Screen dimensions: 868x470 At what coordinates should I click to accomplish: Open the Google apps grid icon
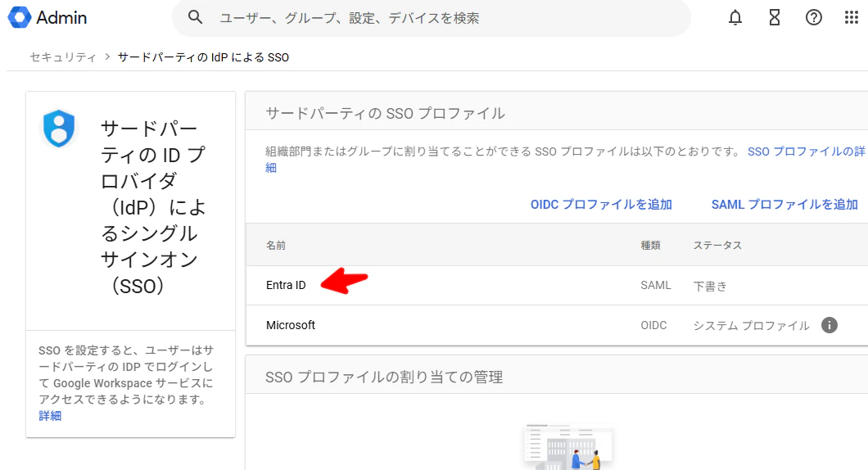coord(852,18)
